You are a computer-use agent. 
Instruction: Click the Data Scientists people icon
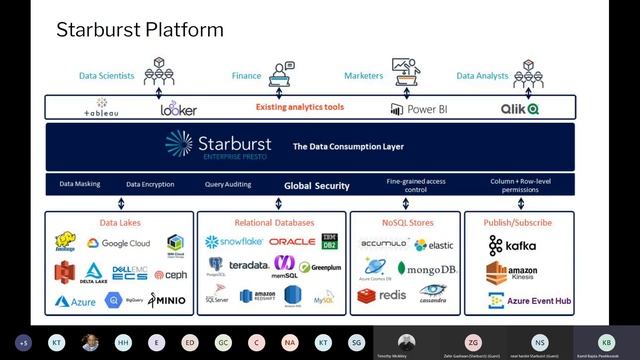pyautogui.click(x=159, y=71)
